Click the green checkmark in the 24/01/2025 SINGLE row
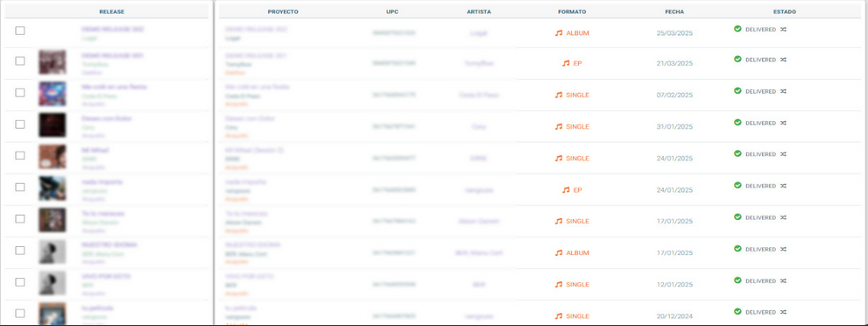Screen dimensions: 868x326 pos(737,154)
